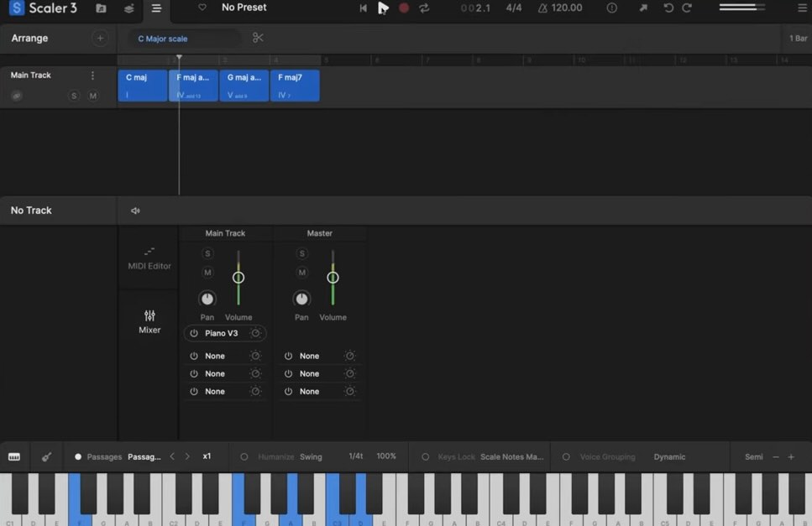812x526 pixels.
Task: Click the scissors split tool icon
Action: tap(258, 38)
